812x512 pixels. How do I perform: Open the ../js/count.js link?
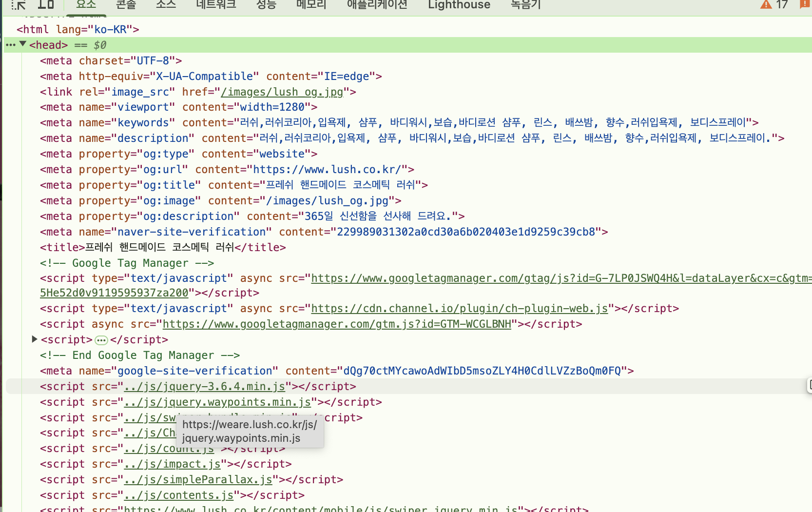point(169,449)
